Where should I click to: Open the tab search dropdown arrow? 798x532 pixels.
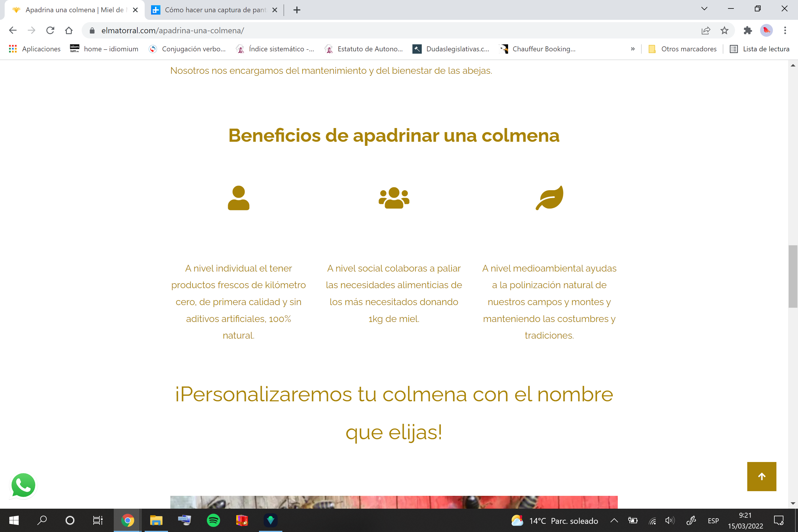click(704, 9)
